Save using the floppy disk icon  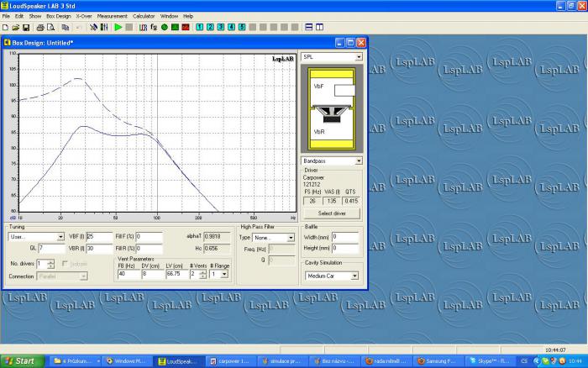coord(26,28)
